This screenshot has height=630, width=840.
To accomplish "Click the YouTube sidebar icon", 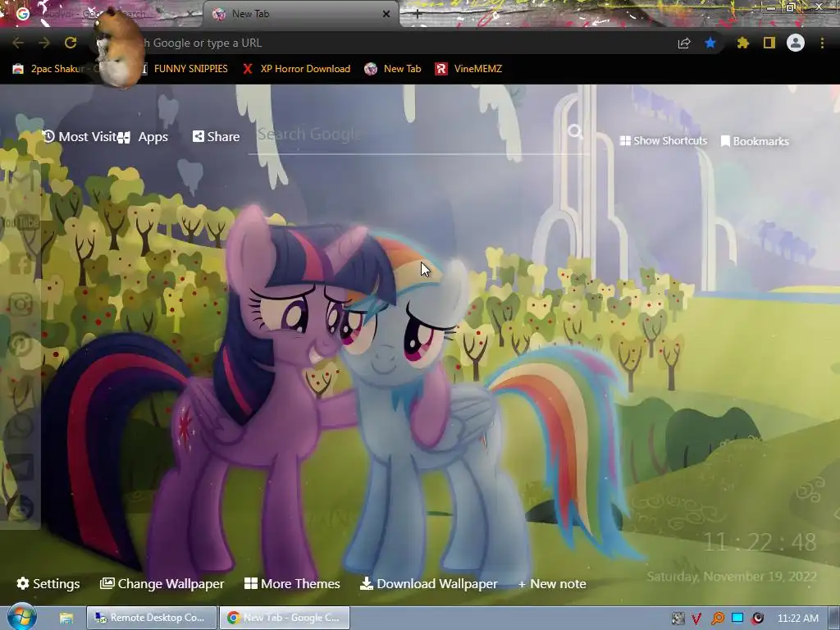I will 21,222.
